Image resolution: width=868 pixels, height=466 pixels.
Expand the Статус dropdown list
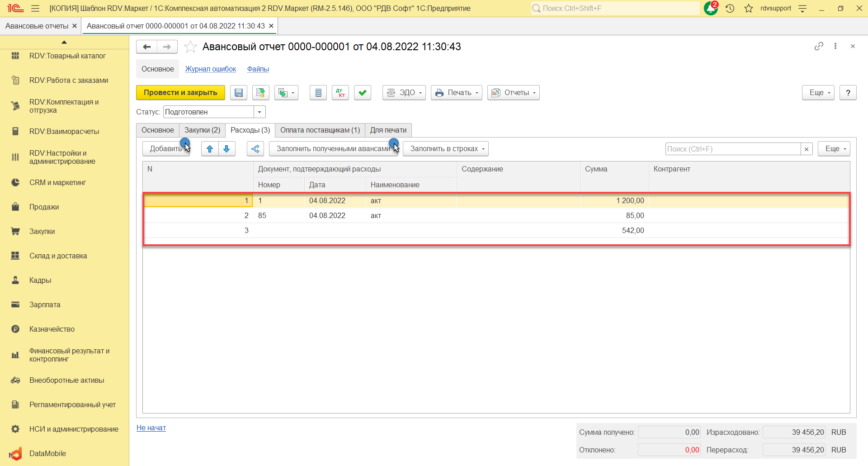tap(259, 112)
